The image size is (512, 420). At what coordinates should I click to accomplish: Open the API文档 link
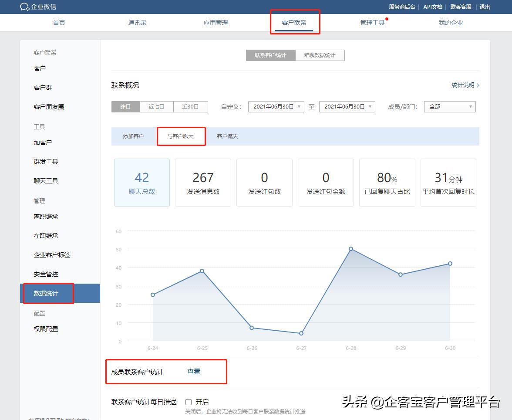pyautogui.click(x=433, y=7)
